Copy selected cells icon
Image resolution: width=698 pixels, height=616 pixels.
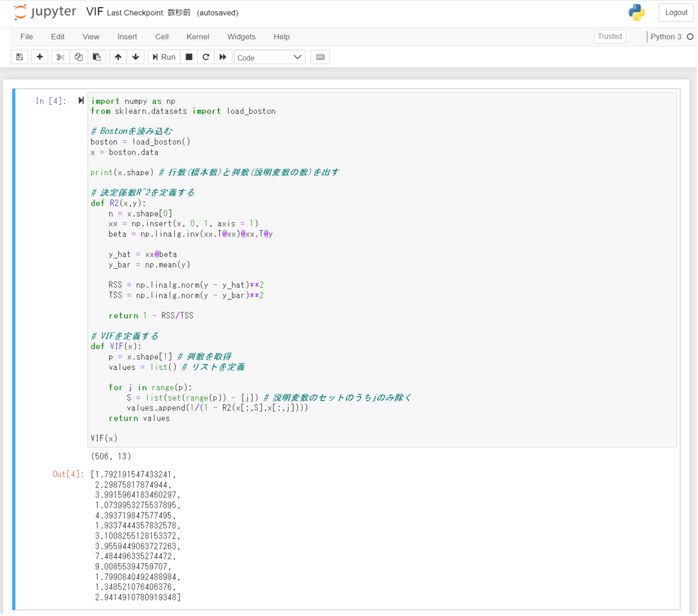coord(79,57)
